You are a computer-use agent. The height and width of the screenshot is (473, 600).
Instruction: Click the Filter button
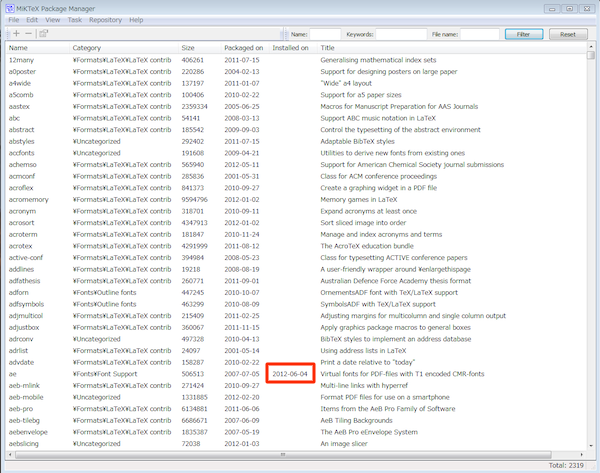524,34
